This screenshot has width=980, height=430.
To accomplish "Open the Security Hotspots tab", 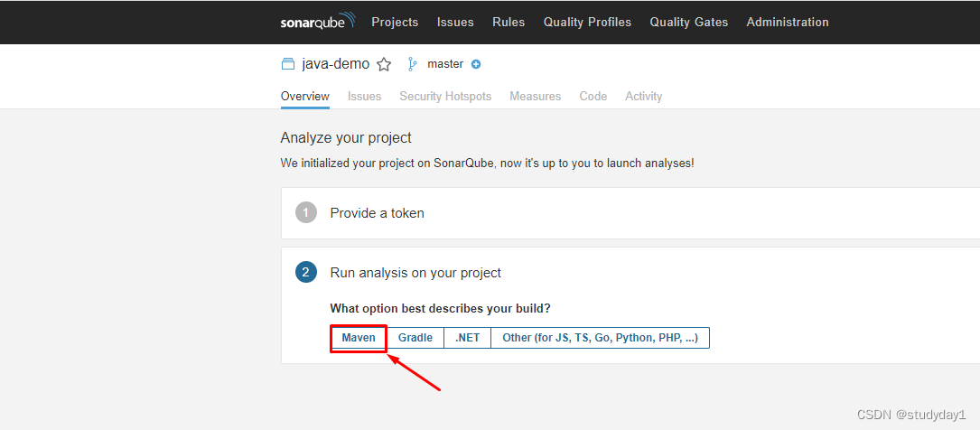I will click(x=445, y=97).
